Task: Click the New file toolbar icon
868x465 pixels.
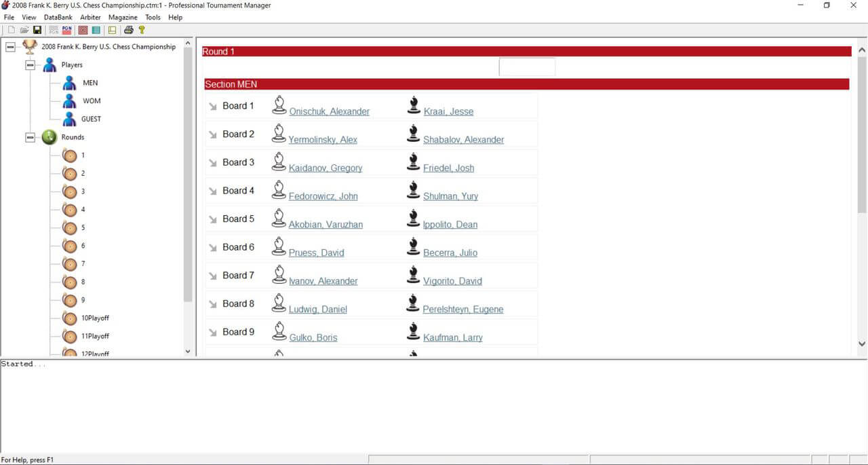Action: tap(11, 30)
